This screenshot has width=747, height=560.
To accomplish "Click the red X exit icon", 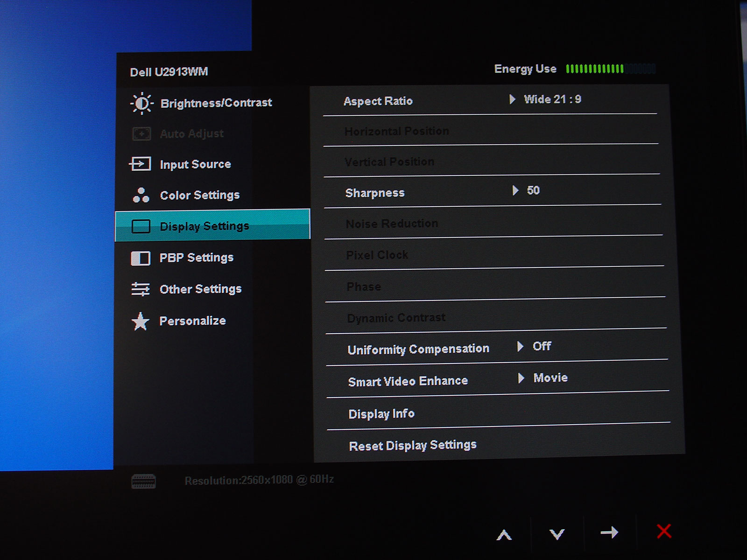I will pyautogui.click(x=664, y=531).
